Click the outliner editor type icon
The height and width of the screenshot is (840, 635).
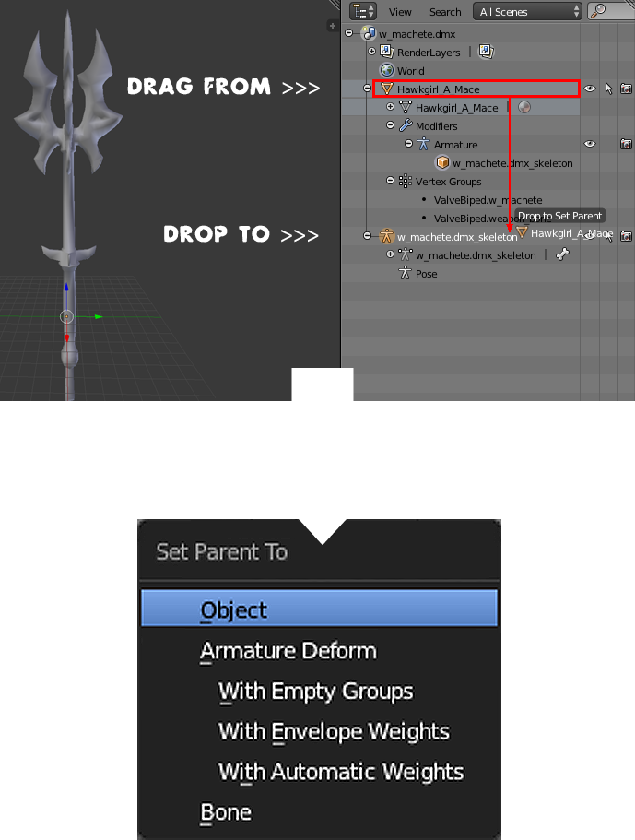(363, 11)
